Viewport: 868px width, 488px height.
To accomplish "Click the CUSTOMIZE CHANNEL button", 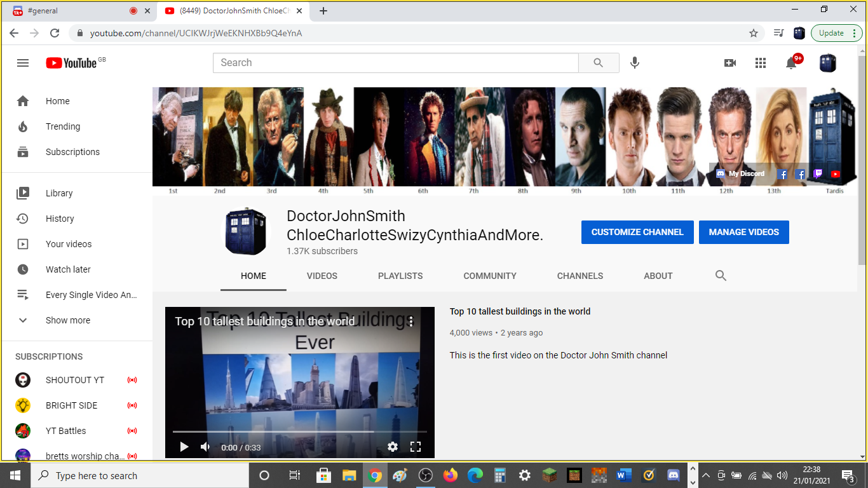I will 637,232.
